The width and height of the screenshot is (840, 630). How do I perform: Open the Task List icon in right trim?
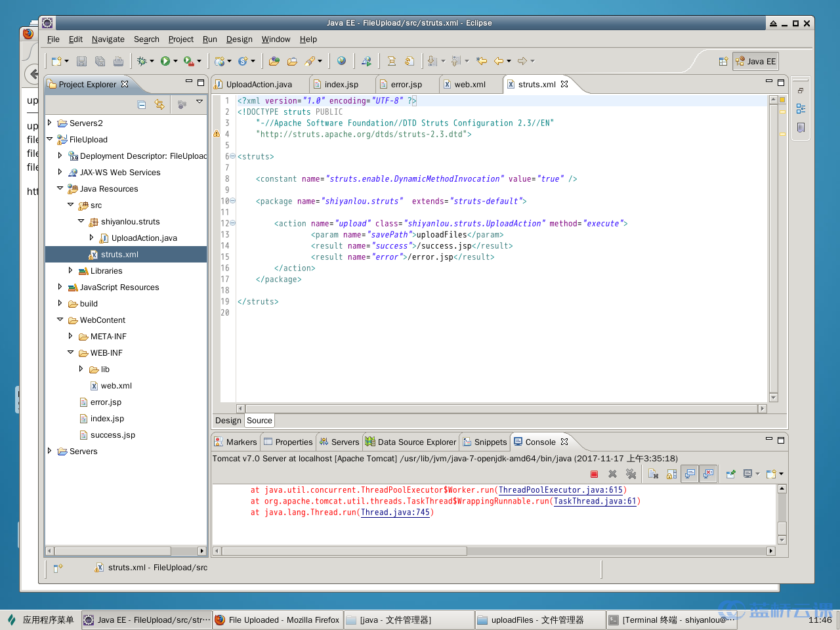(801, 127)
